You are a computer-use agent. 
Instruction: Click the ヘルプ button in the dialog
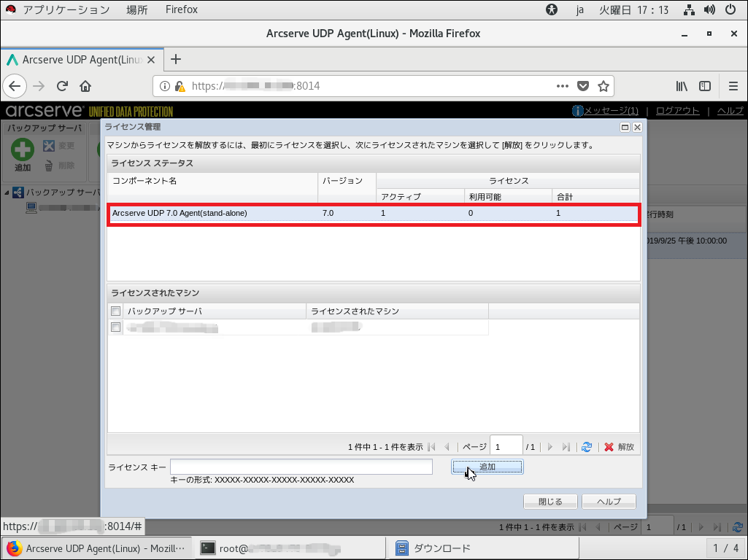click(609, 502)
